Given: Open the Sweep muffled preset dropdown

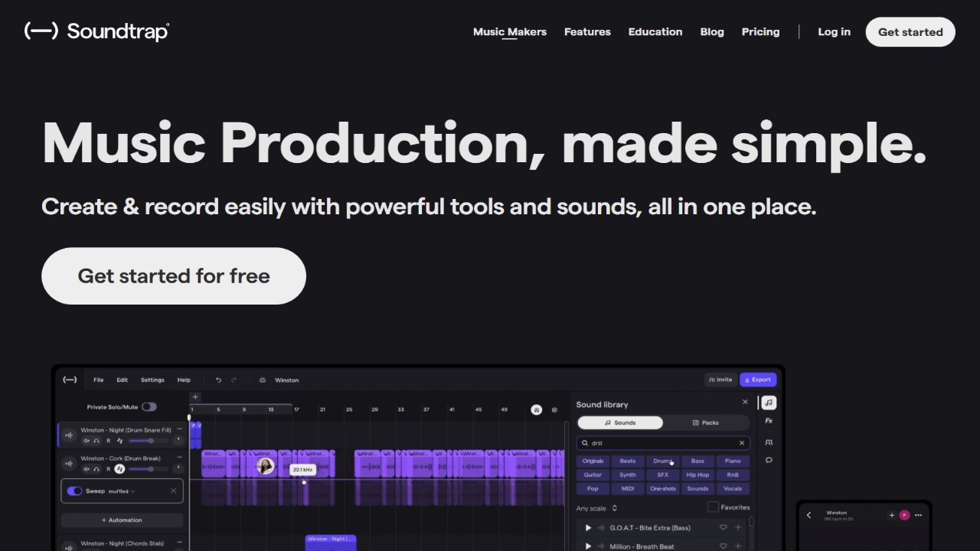Looking at the screenshot, I should click(121, 491).
